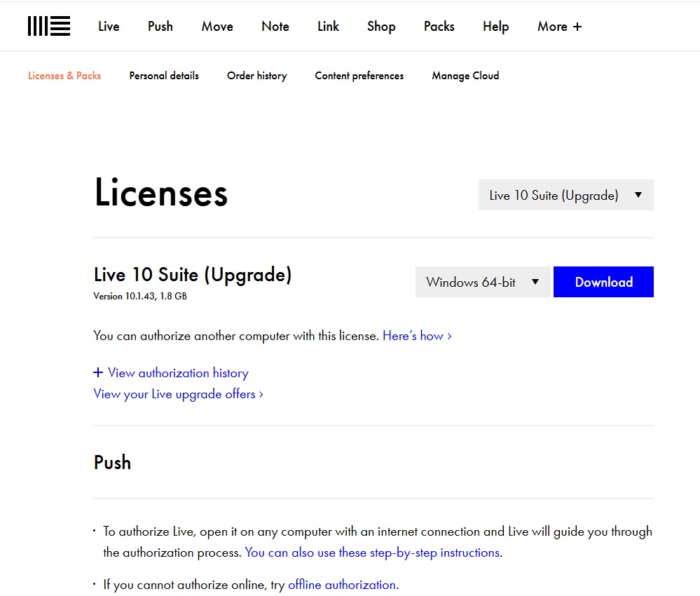Expand the More + menu

click(x=559, y=27)
